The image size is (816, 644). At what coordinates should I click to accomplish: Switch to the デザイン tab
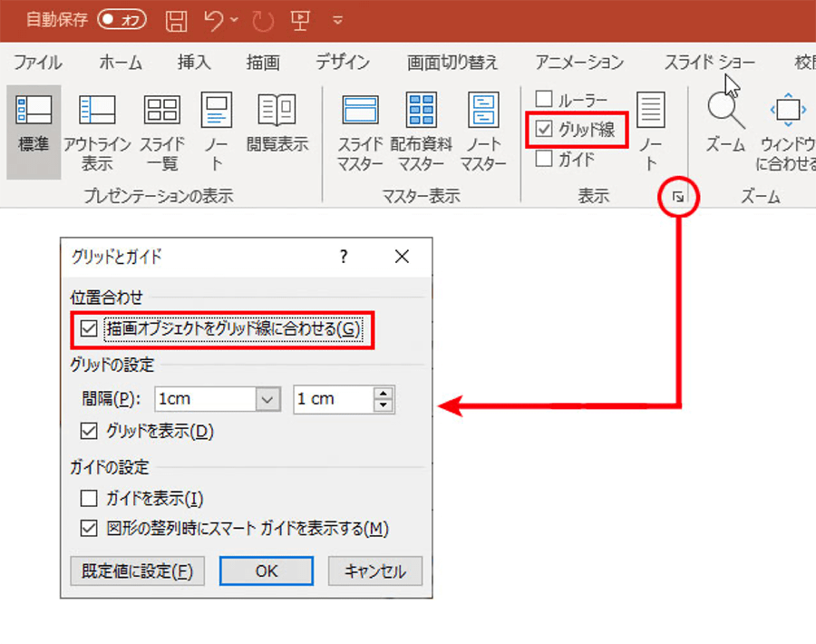(343, 62)
